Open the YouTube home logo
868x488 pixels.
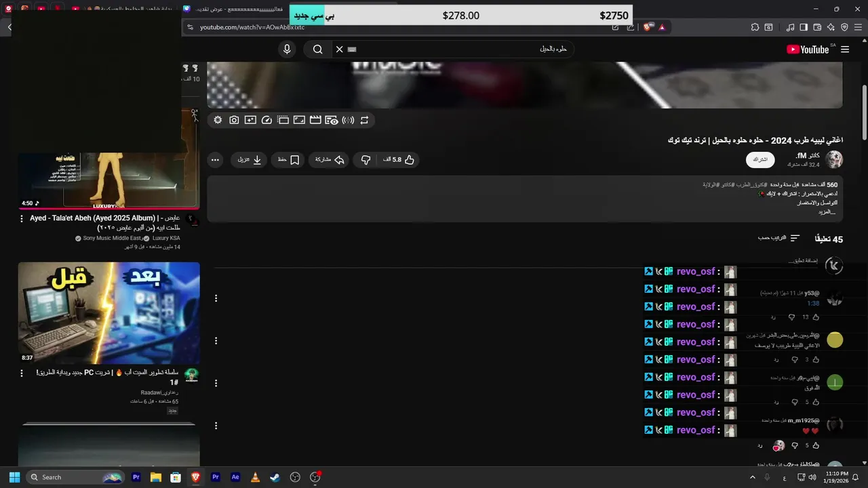coord(808,49)
